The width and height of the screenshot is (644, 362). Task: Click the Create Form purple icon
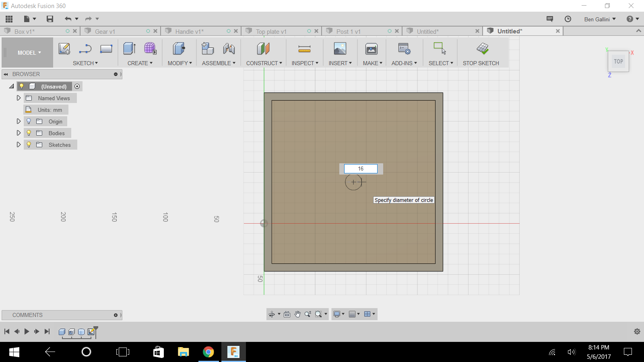point(151,49)
